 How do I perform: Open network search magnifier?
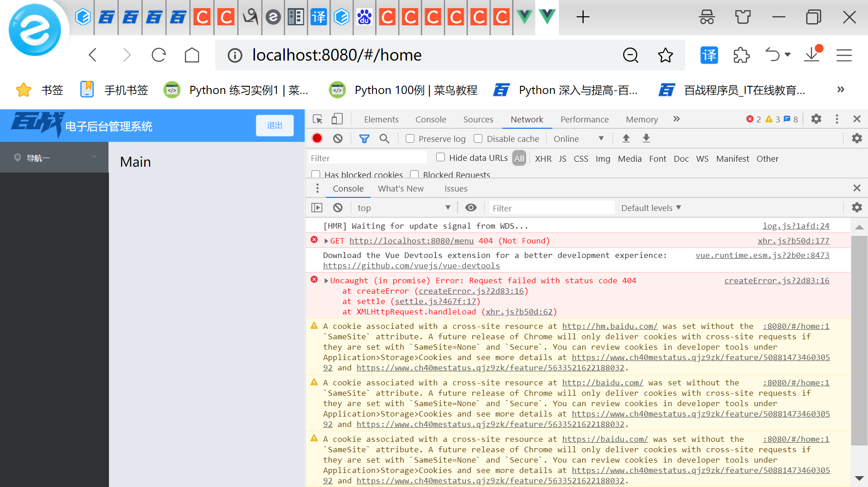pos(384,139)
